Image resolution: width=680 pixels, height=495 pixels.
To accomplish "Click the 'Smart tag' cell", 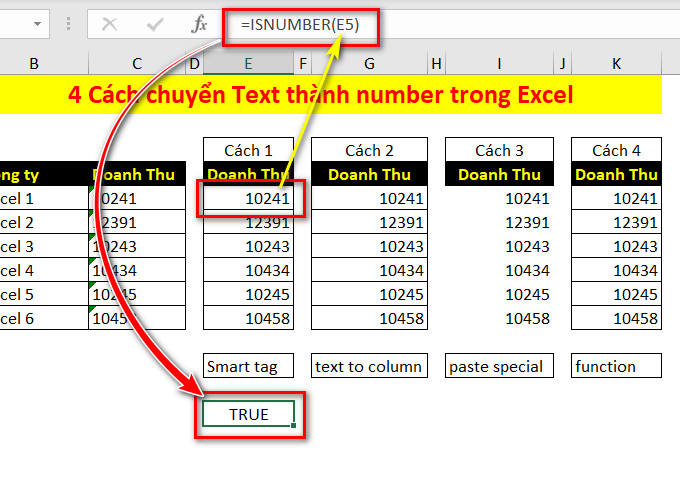I will pyautogui.click(x=248, y=366).
